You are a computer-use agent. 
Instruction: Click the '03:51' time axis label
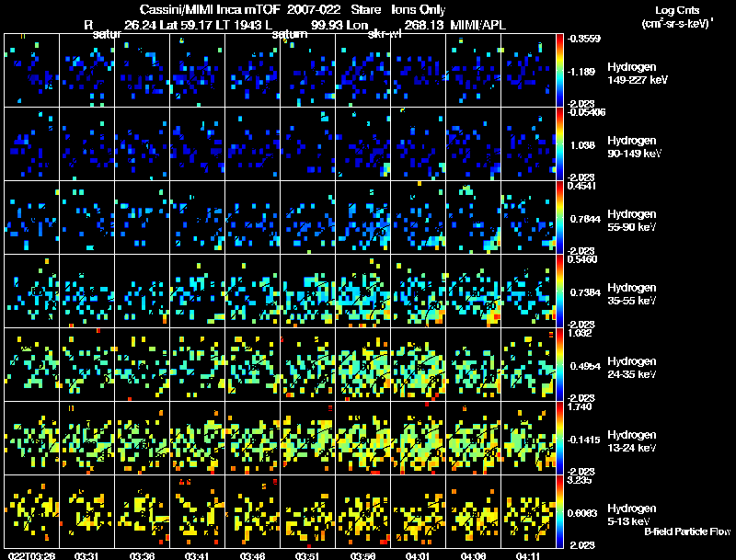click(x=307, y=556)
